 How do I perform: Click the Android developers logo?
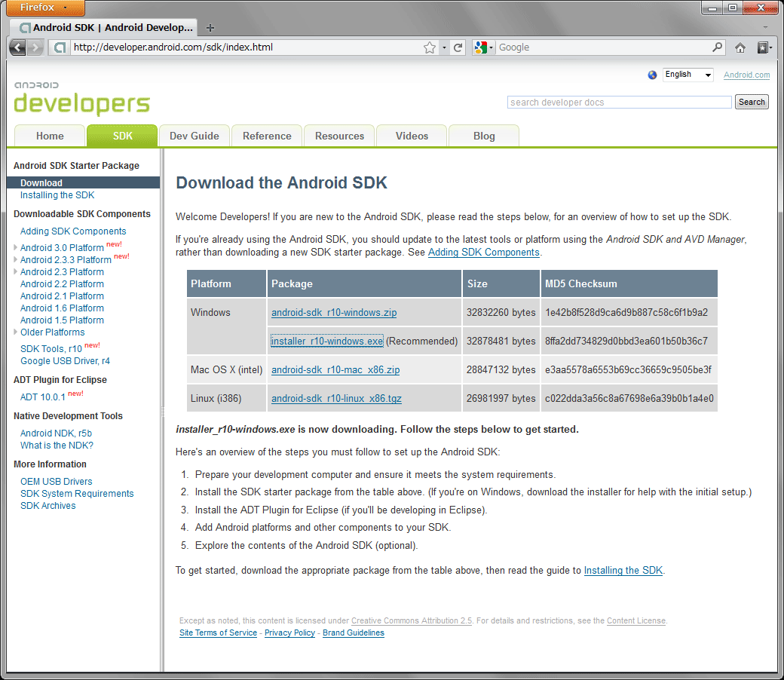pyautogui.click(x=81, y=99)
